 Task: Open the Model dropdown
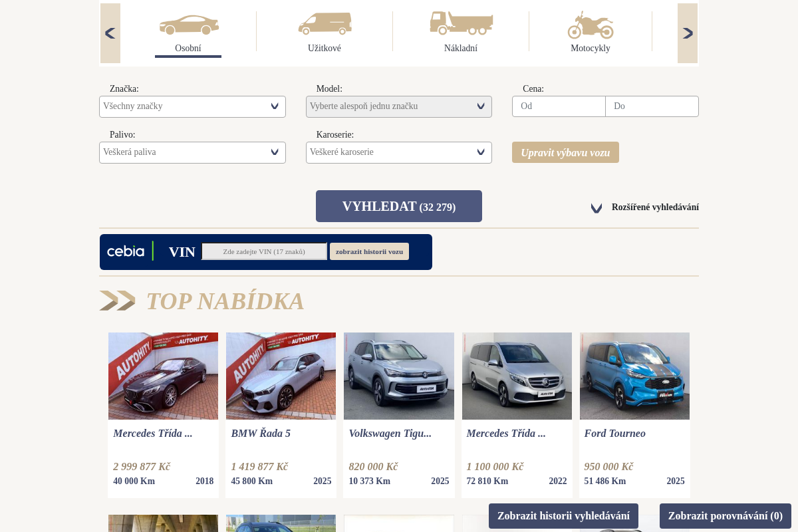pyautogui.click(x=399, y=106)
